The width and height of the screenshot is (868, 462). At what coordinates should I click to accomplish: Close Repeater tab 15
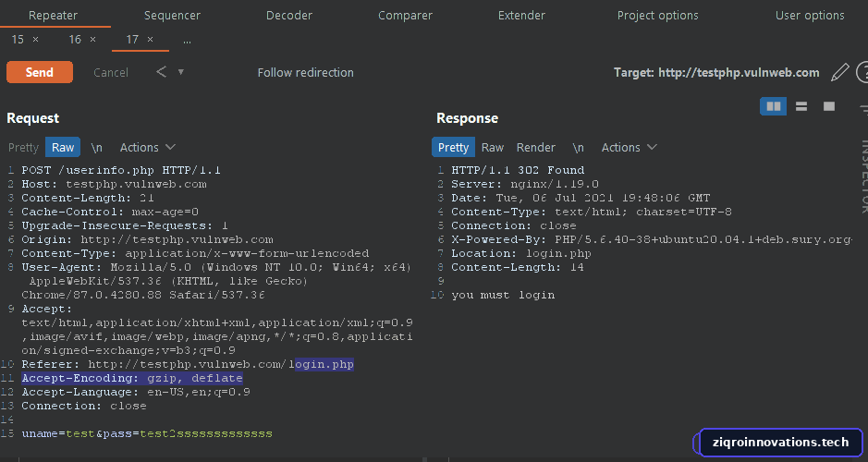(x=35, y=40)
